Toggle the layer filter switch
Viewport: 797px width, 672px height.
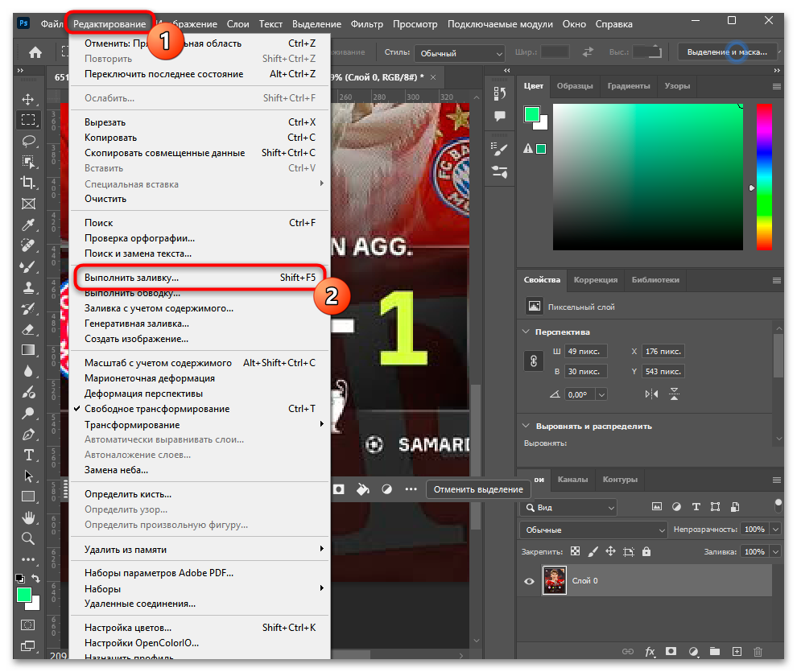click(778, 506)
